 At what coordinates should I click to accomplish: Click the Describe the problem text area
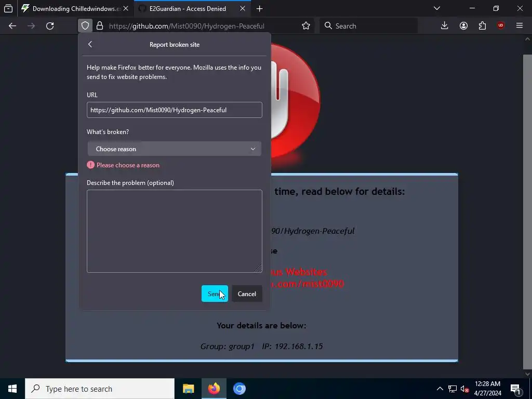click(175, 231)
